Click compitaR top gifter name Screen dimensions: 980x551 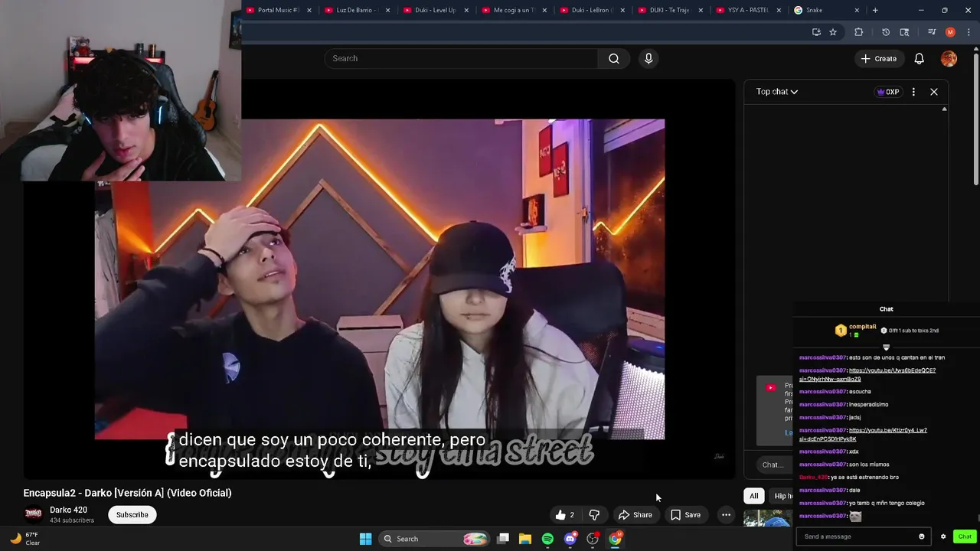point(863,327)
